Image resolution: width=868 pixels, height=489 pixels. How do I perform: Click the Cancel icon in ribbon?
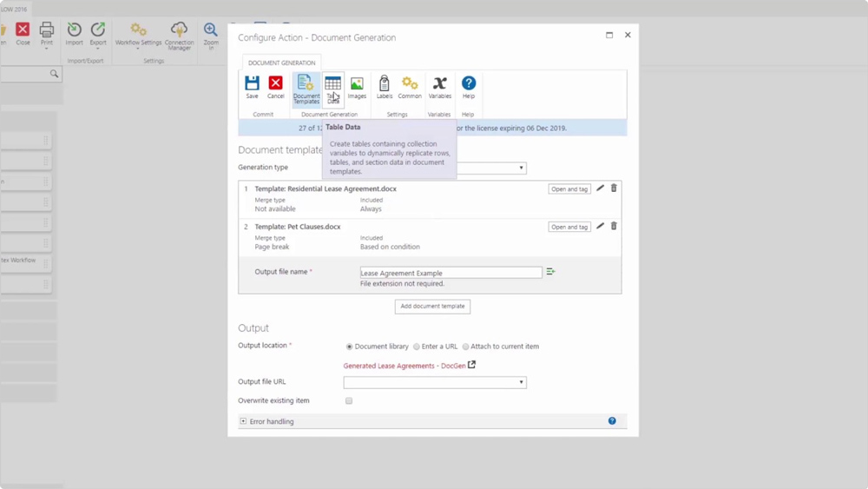[275, 86]
